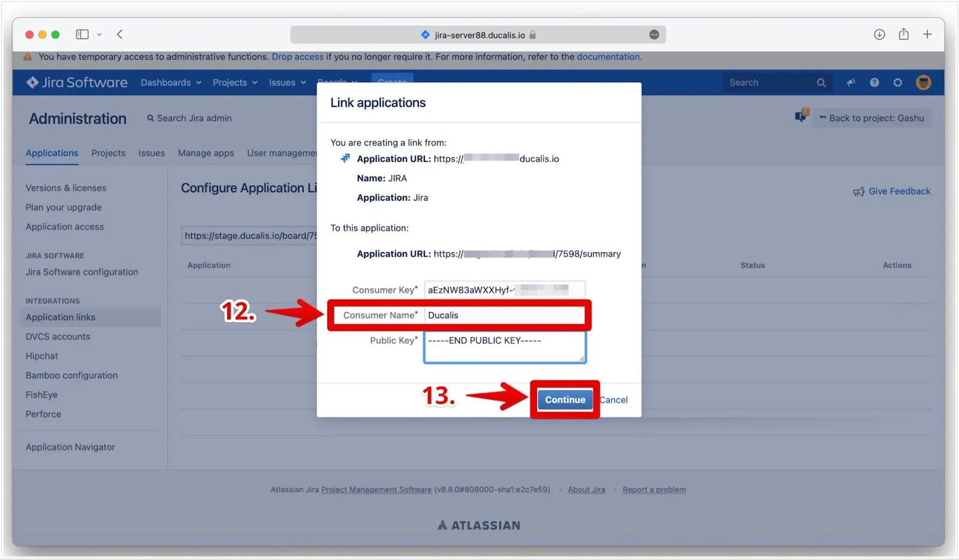Select Application links in the sidebar
Screen dimensions: 959x560
coord(61,317)
